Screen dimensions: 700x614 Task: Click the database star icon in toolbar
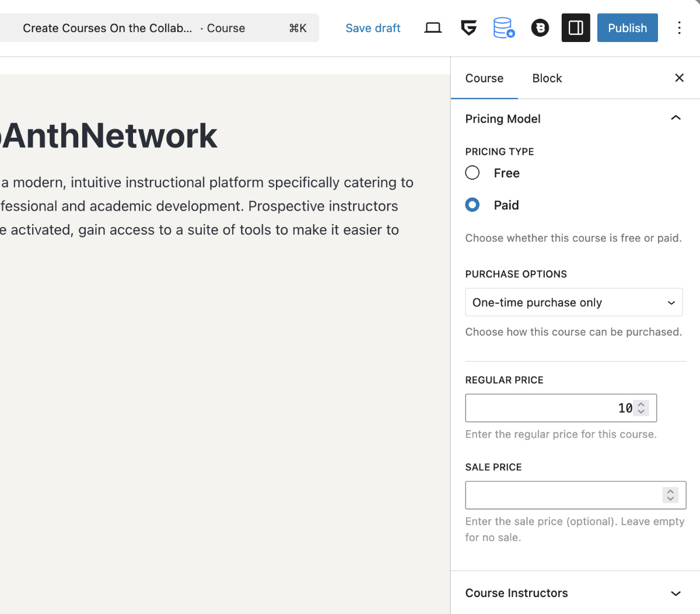coord(504,28)
